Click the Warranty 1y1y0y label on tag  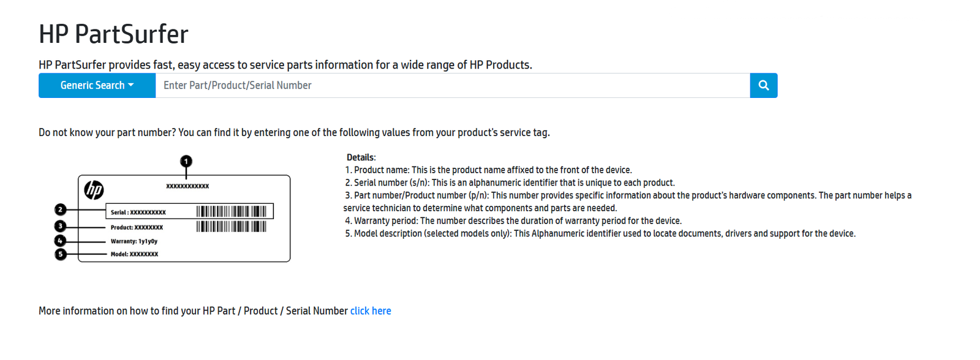[134, 241]
